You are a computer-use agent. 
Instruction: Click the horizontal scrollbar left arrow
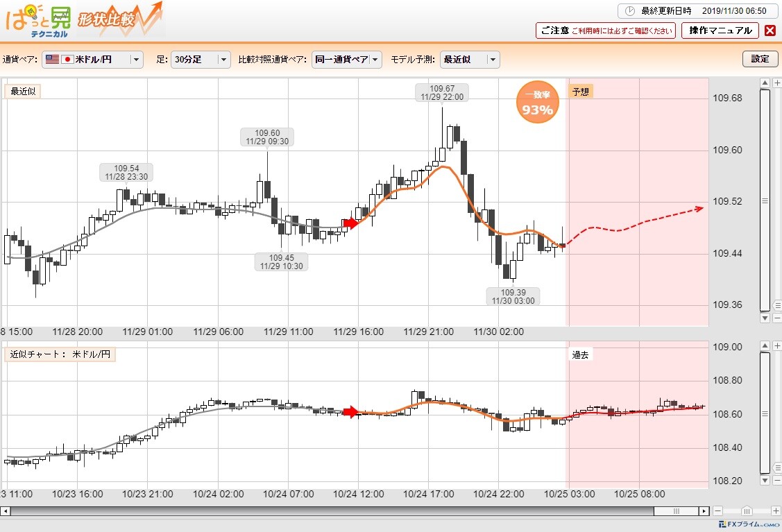point(5,511)
